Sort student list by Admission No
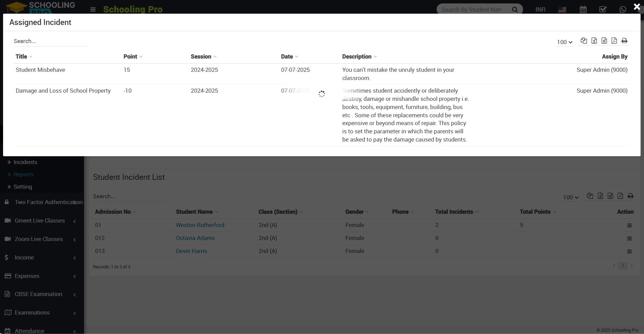The height and width of the screenshot is (334, 644). coord(115,212)
